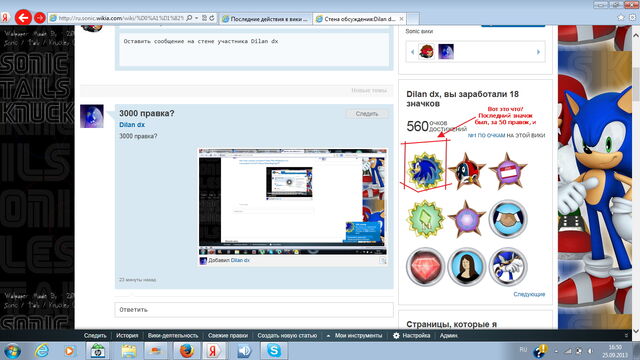Show previous avatars with the left carousel arrow
The image size is (640, 360).
(x=412, y=52)
